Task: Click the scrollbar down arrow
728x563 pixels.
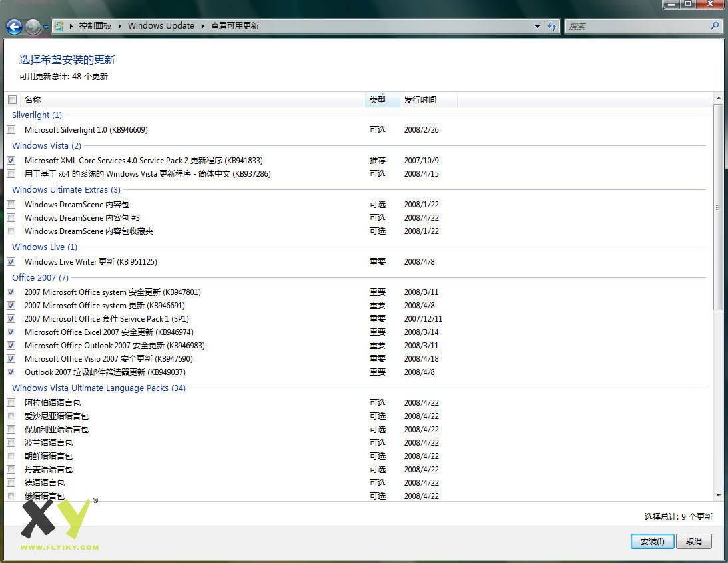Action: (x=718, y=496)
